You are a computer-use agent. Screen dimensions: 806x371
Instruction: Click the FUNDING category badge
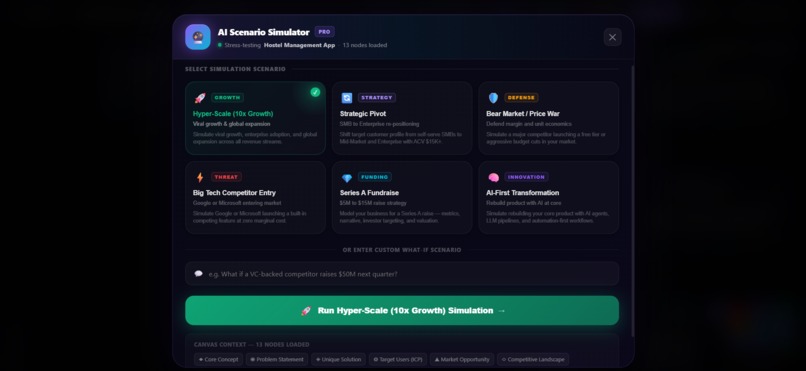(375, 177)
